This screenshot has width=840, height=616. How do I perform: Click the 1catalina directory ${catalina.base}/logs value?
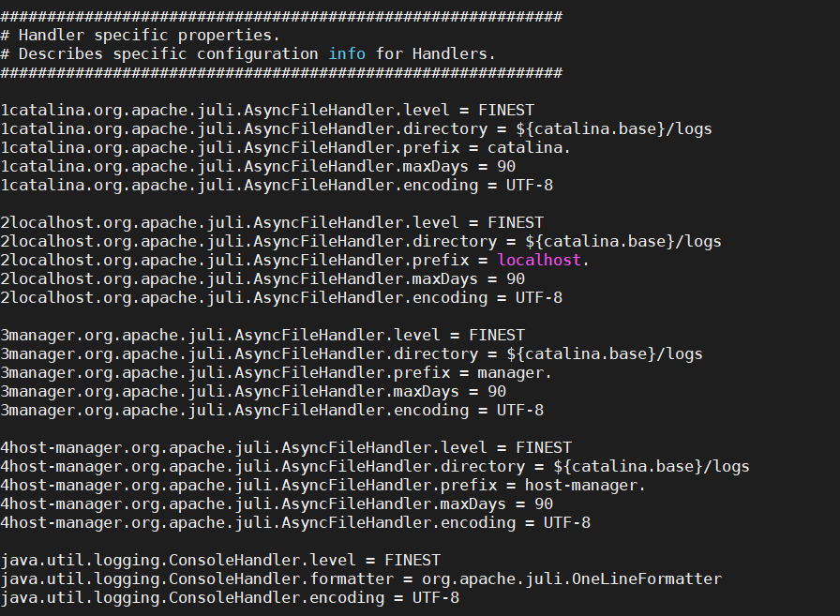pyautogui.click(x=614, y=129)
